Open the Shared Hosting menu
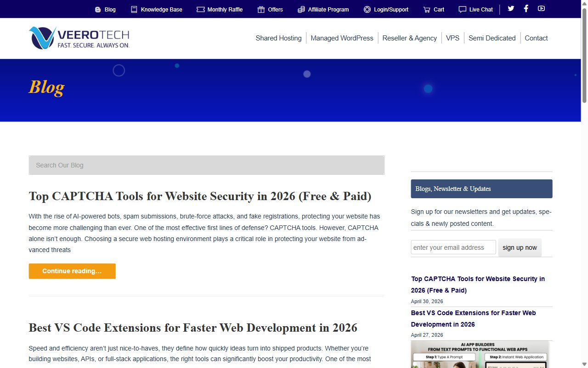Image resolution: width=588 pixels, height=368 pixels. (x=278, y=38)
